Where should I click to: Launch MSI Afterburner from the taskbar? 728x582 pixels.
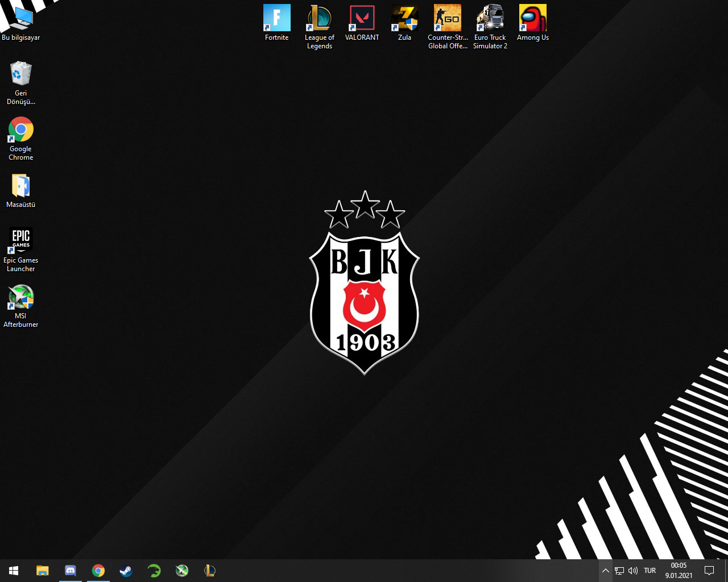point(182,571)
